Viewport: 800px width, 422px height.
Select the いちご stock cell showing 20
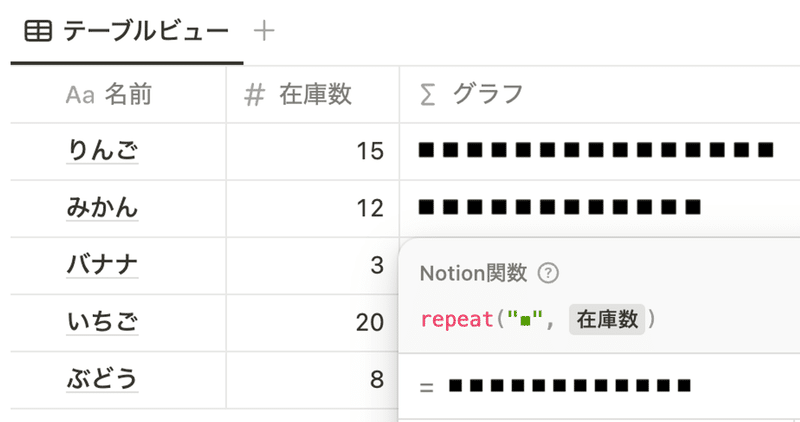coord(313,322)
